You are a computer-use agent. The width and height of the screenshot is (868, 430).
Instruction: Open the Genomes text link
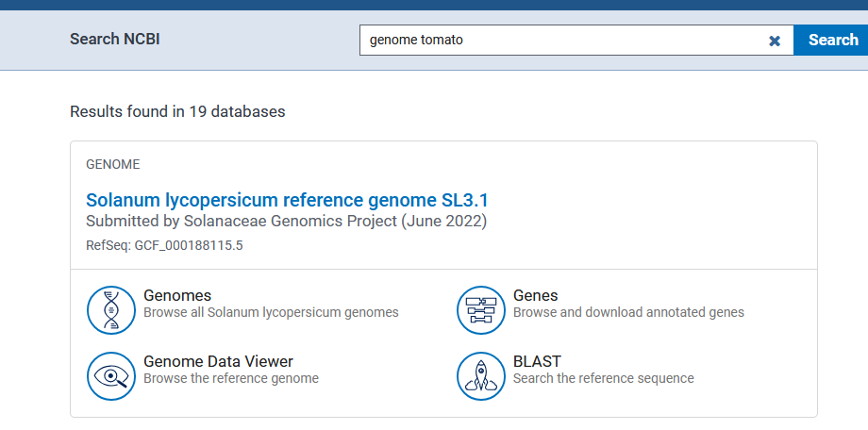pos(177,295)
